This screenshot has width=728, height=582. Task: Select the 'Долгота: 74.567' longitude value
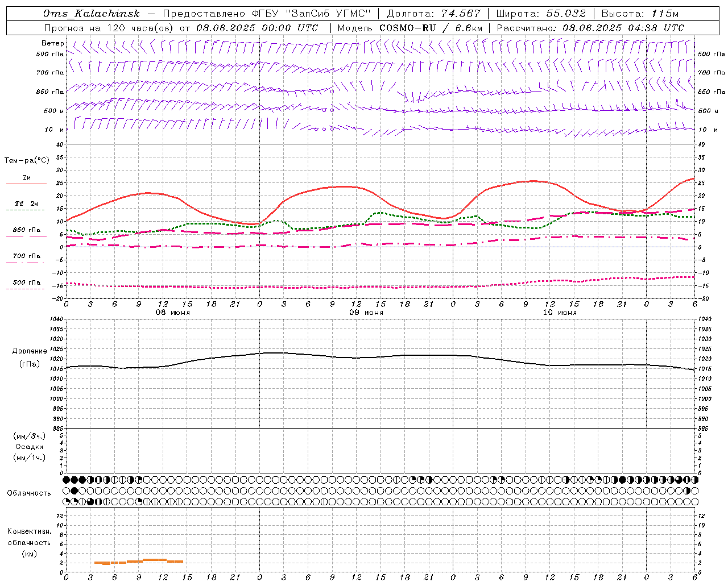click(434, 14)
